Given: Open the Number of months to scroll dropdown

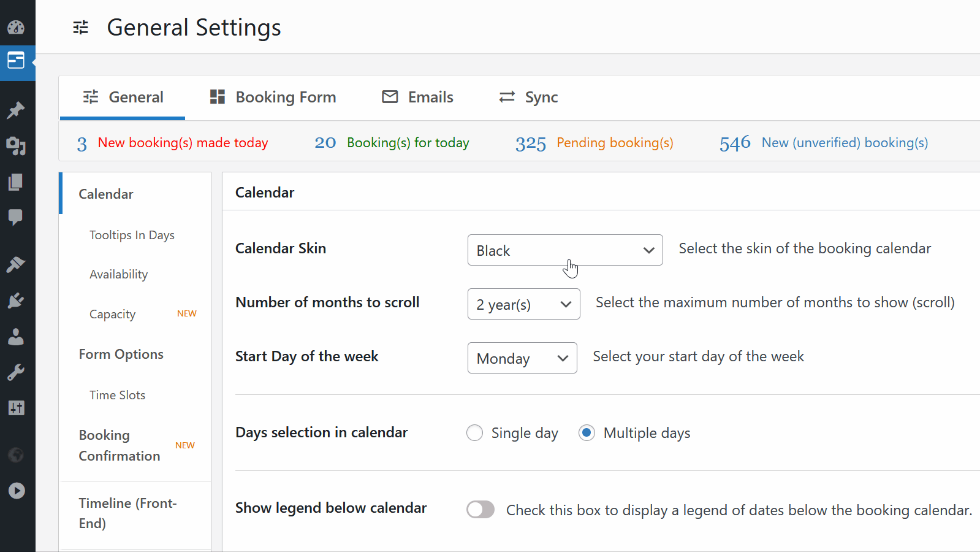Looking at the screenshot, I should [524, 304].
